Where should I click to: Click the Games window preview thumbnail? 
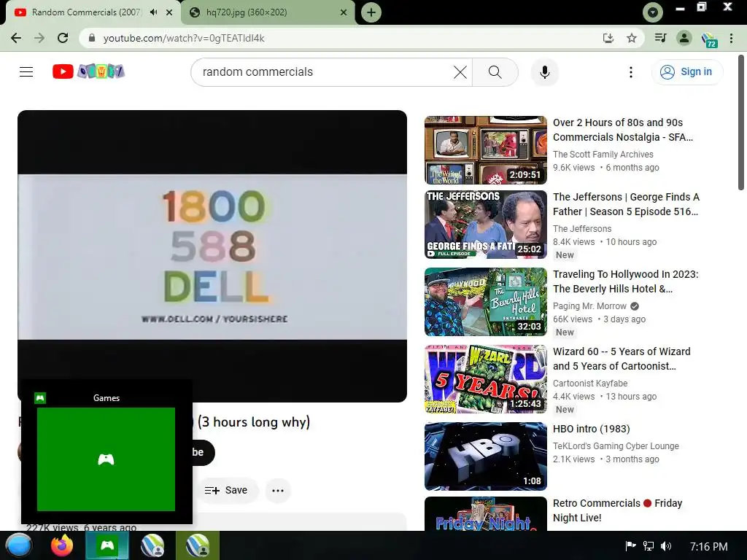(x=106, y=459)
